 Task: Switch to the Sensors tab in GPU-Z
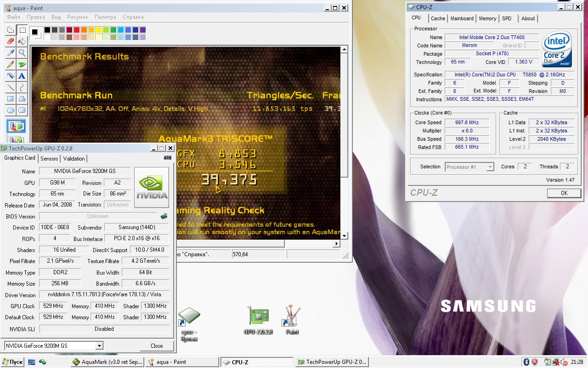pyautogui.click(x=49, y=158)
